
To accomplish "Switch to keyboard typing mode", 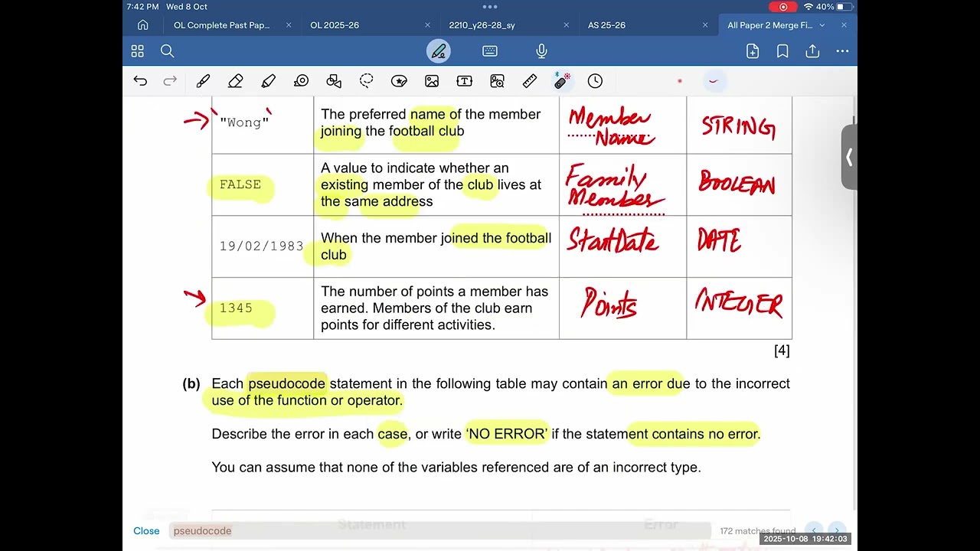I will pyautogui.click(x=490, y=51).
